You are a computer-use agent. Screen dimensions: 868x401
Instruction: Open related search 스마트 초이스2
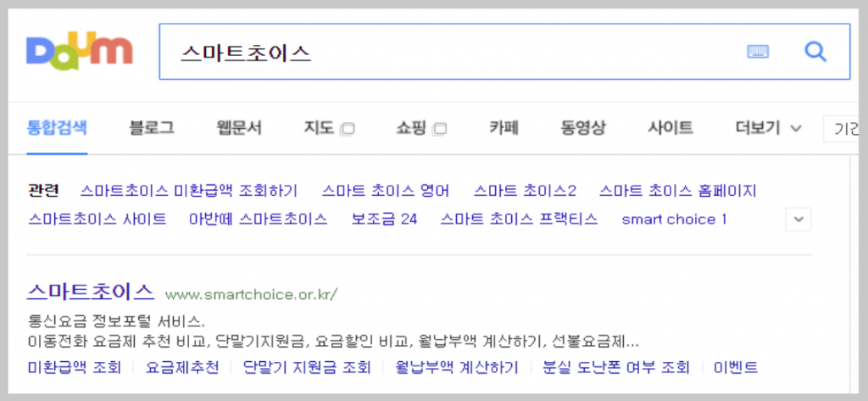525,191
